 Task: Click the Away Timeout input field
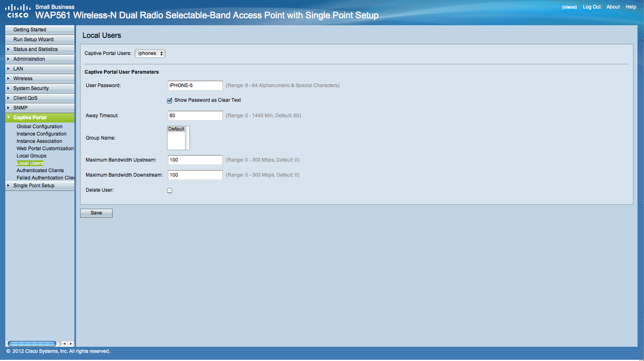click(195, 116)
